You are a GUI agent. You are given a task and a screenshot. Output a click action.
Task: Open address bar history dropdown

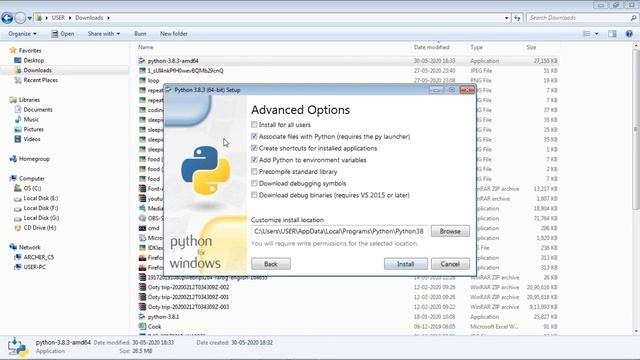[x=507, y=18]
